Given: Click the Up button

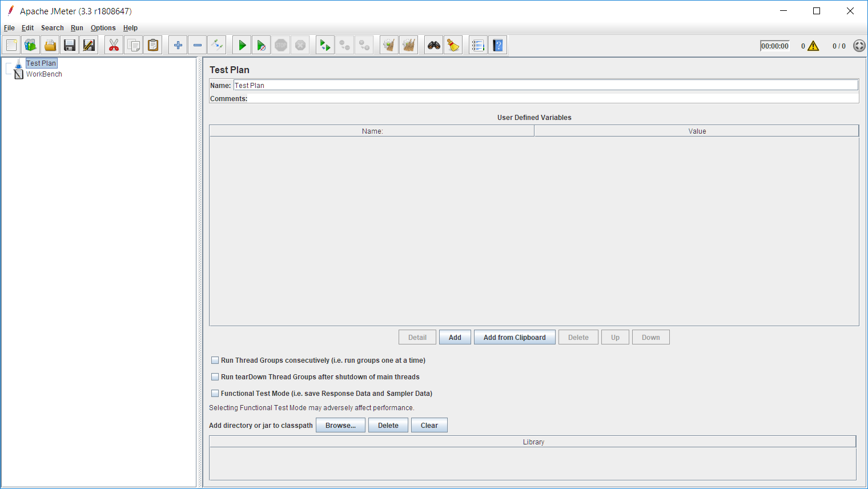Looking at the screenshot, I should (x=615, y=338).
